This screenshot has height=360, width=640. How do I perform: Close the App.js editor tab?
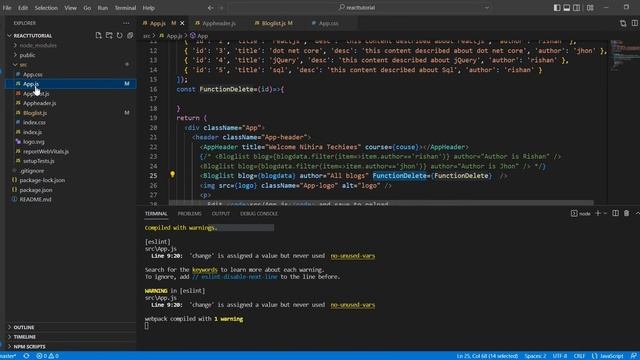(182, 23)
